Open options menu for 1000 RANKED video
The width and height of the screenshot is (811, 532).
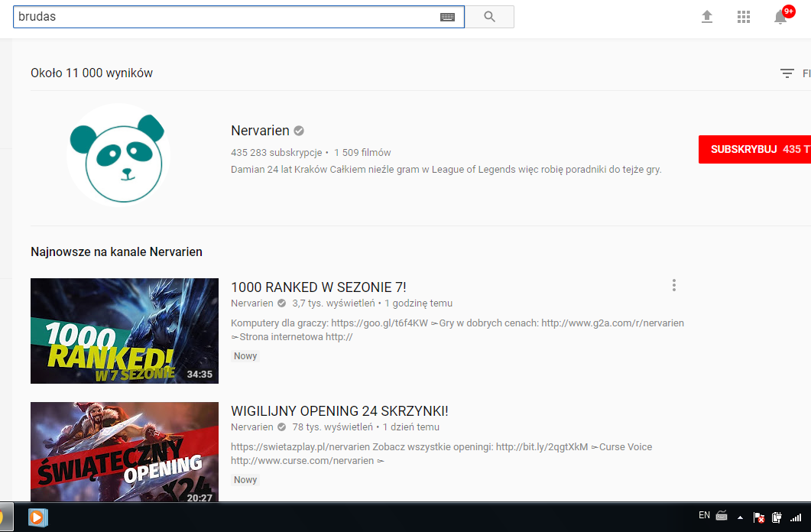click(673, 285)
